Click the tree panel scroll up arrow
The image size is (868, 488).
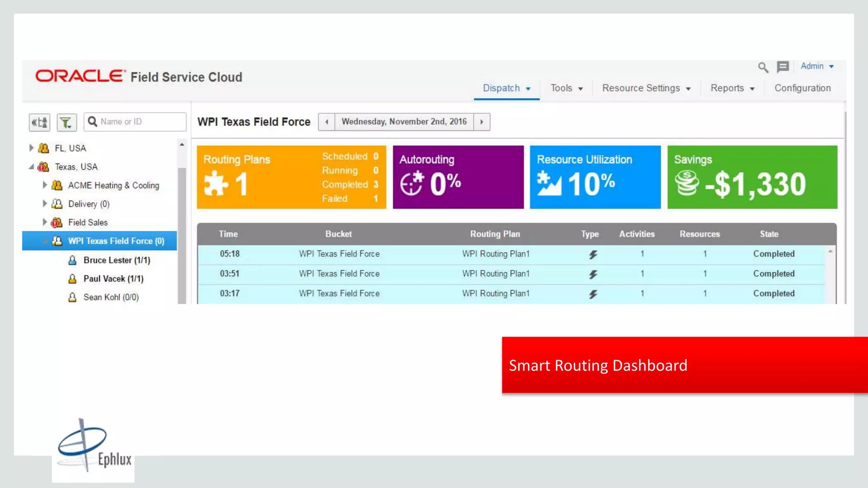pyautogui.click(x=182, y=144)
